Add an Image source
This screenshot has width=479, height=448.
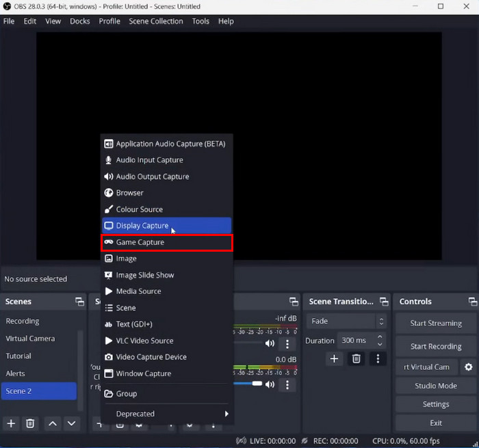coord(167,259)
